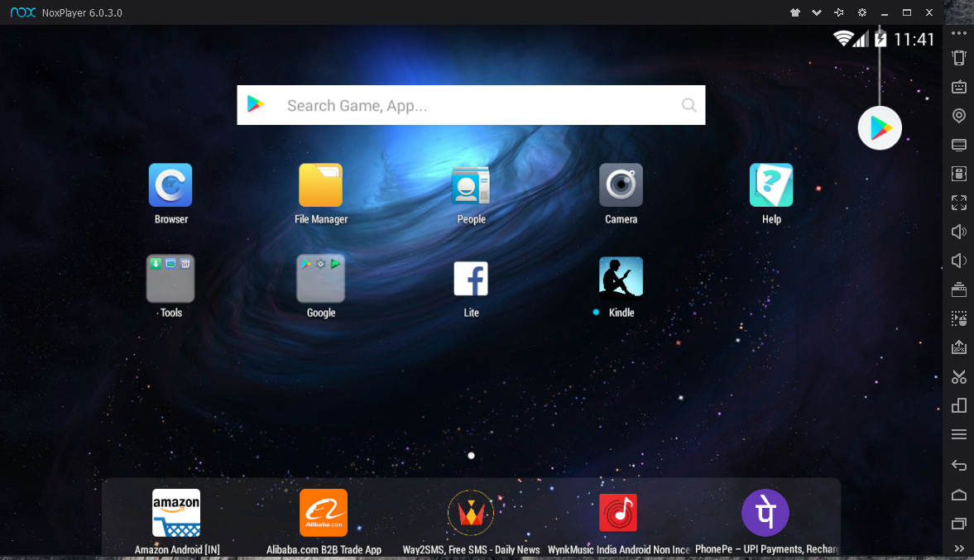Open Recent apps from sidebar
This screenshot has width=974, height=560.
point(959,524)
